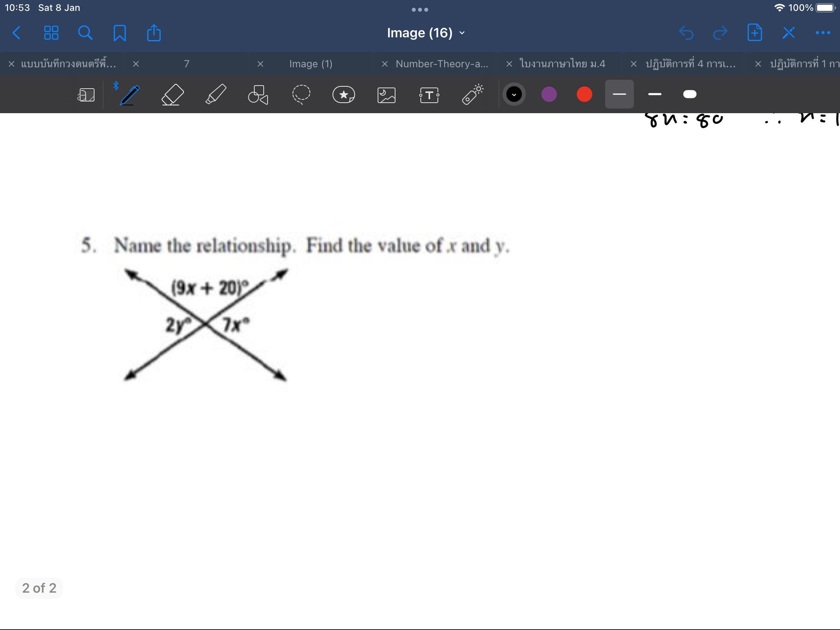Open the Elements sticker tool
This screenshot has height=630, width=840.
click(344, 94)
